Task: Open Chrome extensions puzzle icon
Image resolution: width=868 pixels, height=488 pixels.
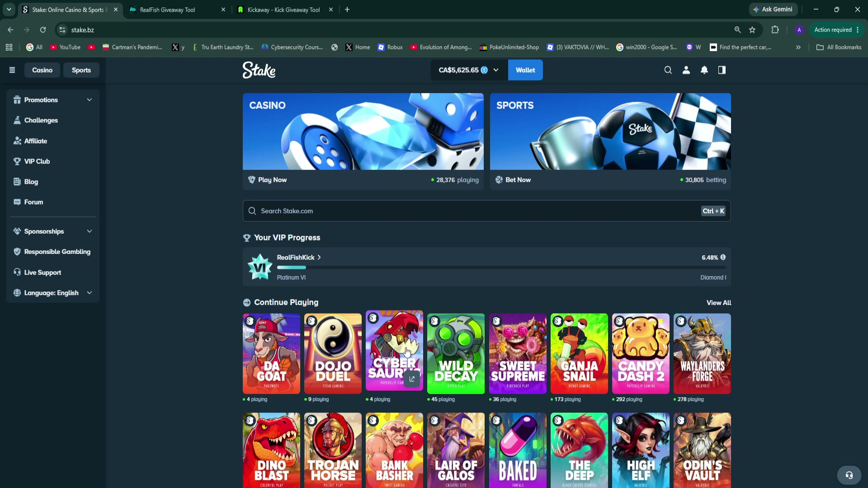Action: 775,30
